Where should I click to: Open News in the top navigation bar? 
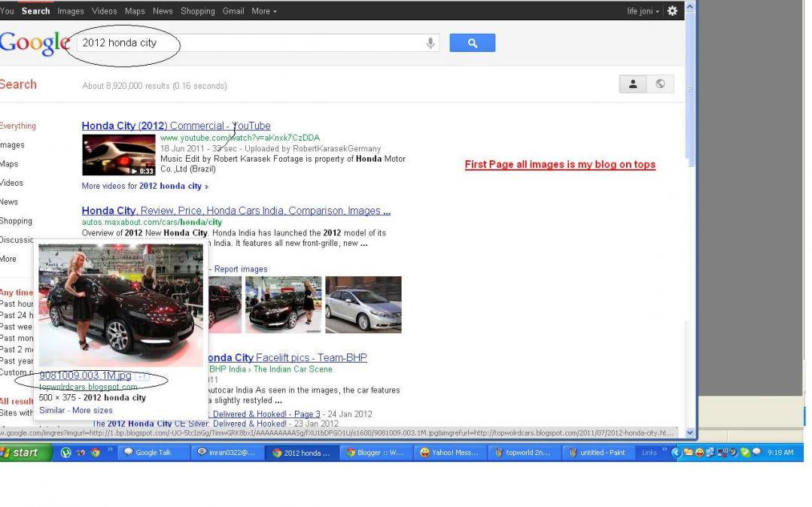(163, 11)
